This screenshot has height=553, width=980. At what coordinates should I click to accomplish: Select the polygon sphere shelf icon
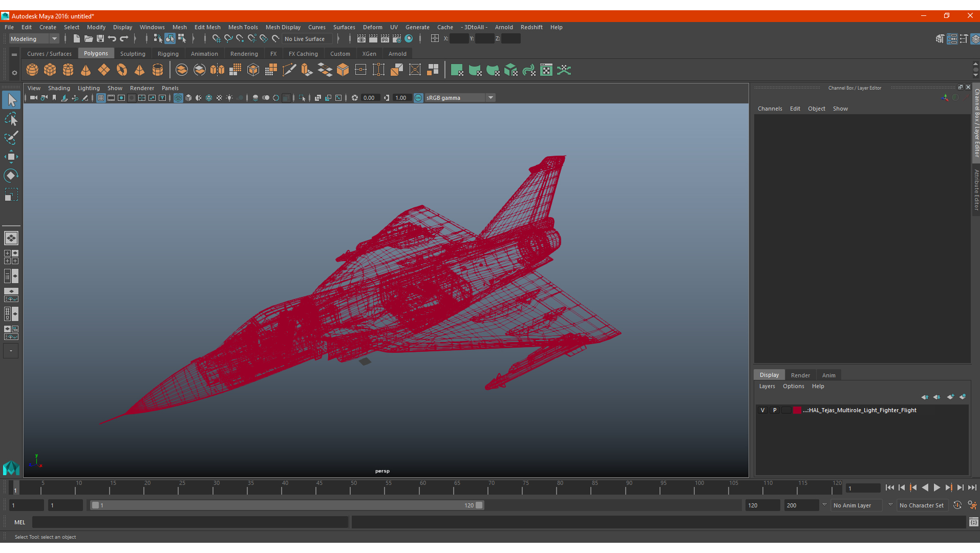pyautogui.click(x=32, y=70)
